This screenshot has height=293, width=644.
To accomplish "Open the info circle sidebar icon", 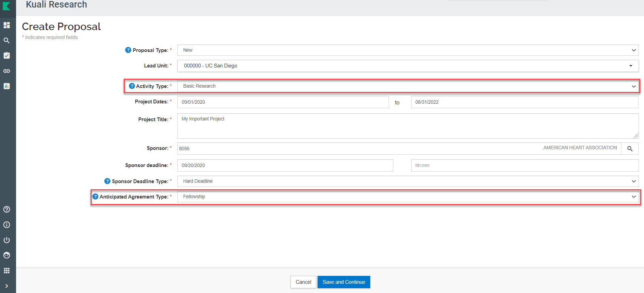I will [x=6, y=225].
